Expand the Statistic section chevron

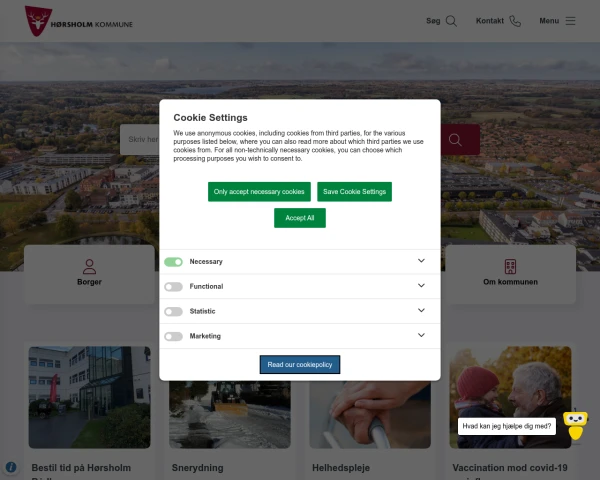coord(421,310)
